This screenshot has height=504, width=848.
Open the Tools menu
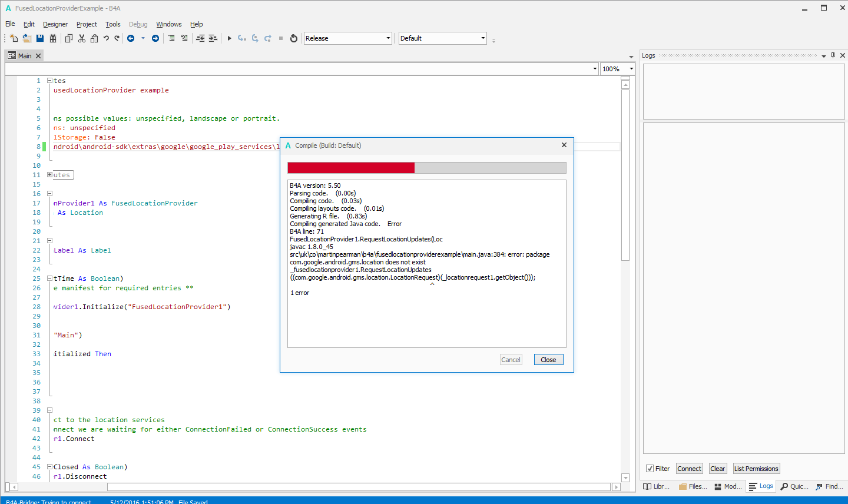113,24
